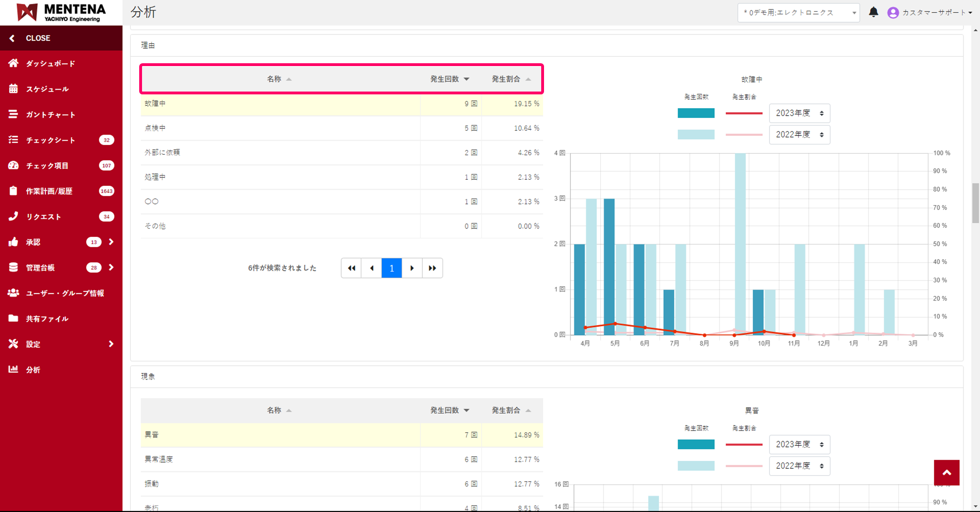
Task: Open 作業計画/履歴 menu item
Action: pos(49,191)
